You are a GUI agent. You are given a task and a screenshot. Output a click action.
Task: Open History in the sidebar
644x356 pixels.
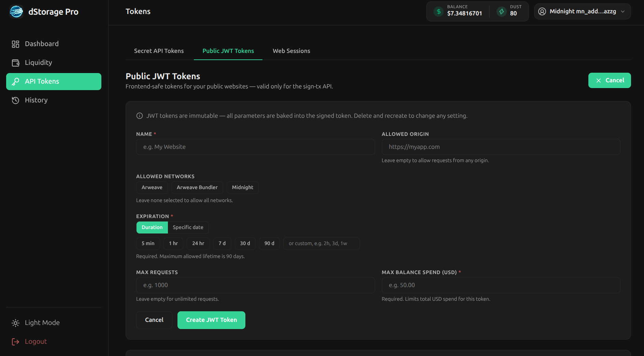[54, 100]
